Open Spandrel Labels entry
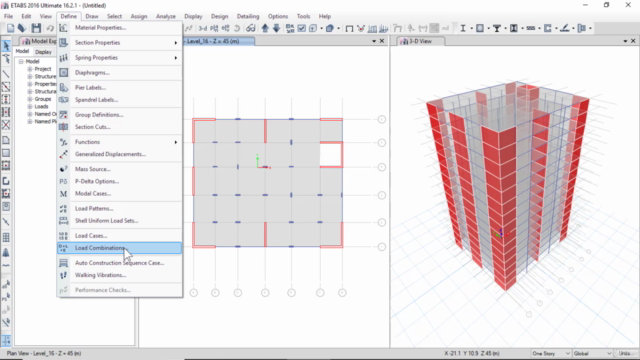The width and height of the screenshot is (640, 360). pos(119,100)
